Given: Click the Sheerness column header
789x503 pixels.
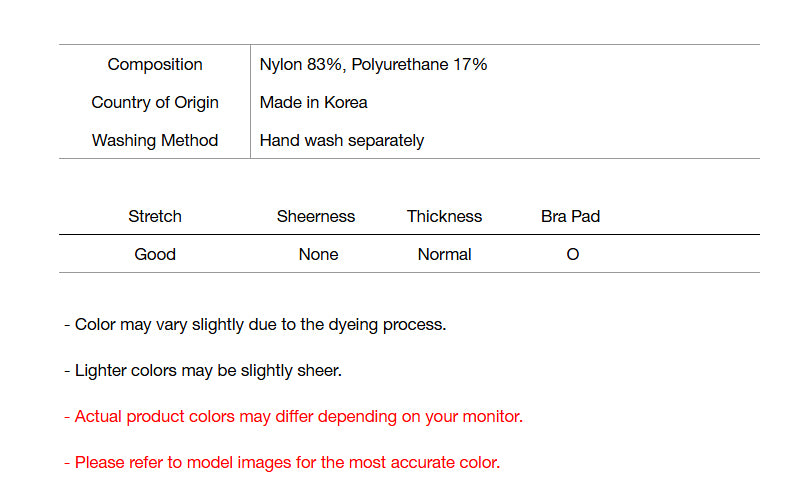Looking at the screenshot, I should [x=316, y=217].
